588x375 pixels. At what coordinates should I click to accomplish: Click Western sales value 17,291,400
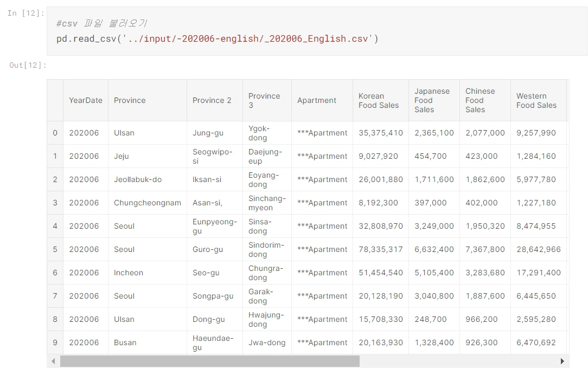click(x=539, y=273)
